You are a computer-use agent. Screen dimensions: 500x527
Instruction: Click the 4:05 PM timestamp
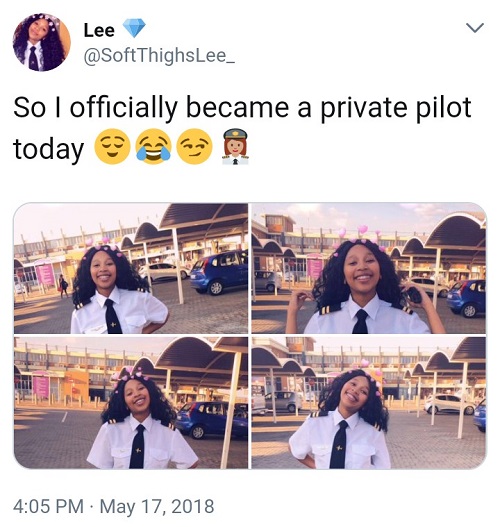(x=48, y=506)
